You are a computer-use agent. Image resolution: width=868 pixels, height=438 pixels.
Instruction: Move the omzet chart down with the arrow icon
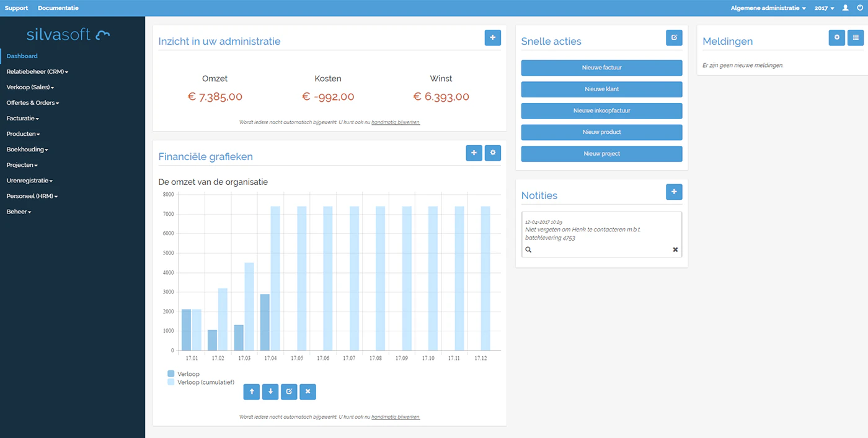[x=270, y=391]
